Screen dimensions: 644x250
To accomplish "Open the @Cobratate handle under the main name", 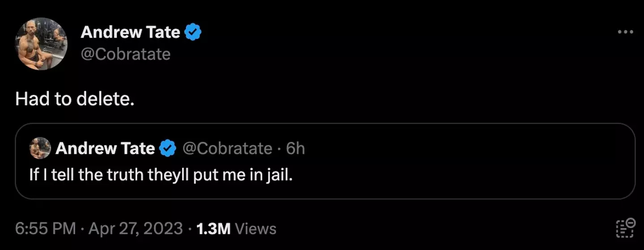I will pos(126,54).
